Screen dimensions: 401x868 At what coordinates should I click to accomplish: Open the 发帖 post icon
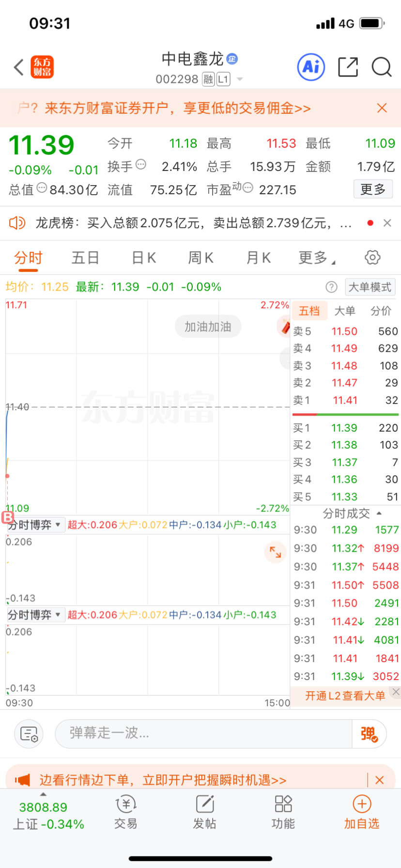205,812
